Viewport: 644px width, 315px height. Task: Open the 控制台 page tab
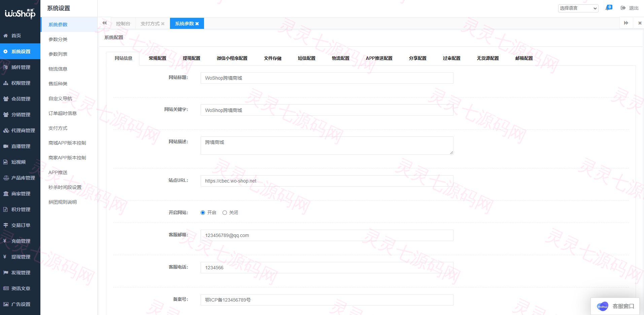pyautogui.click(x=123, y=24)
